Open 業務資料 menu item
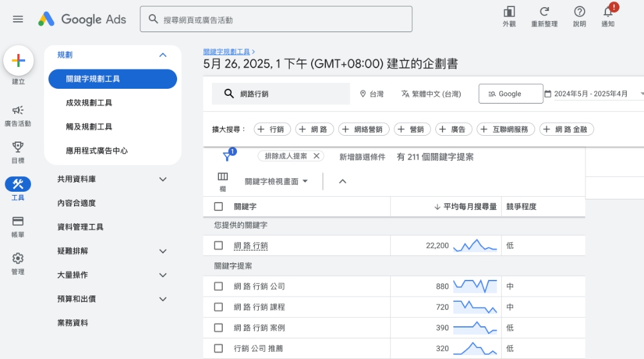The image size is (644, 359). point(73,323)
